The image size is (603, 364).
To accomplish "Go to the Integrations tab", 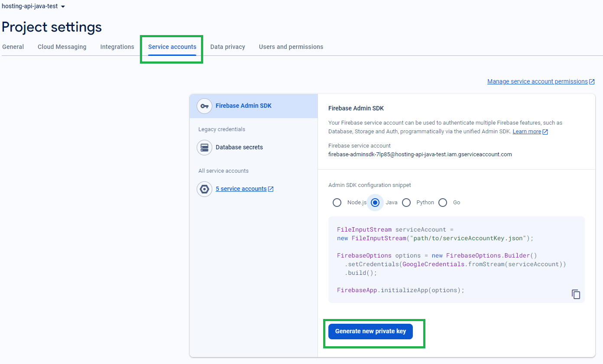I will (117, 47).
